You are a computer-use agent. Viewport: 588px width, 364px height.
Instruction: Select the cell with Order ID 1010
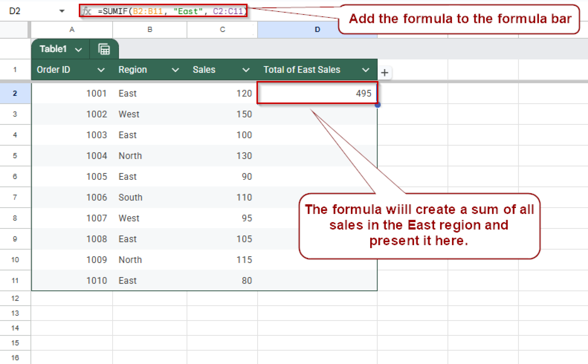(97, 281)
